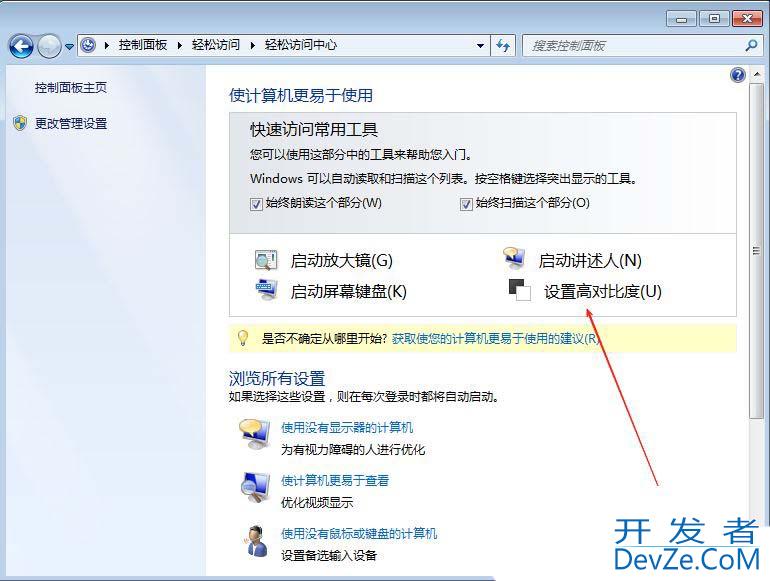Click the vertical scrollbar thumb
This screenshot has width=770, height=581.
click(x=756, y=250)
